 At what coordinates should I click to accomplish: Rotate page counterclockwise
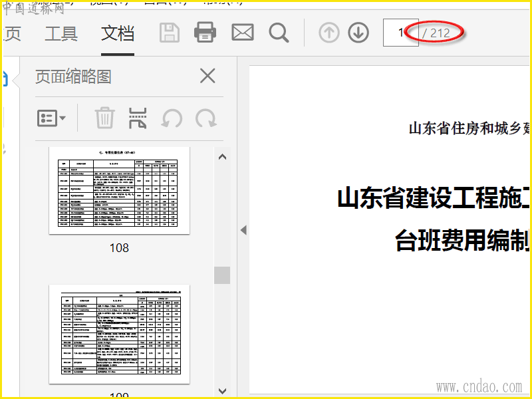(x=172, y=118)
